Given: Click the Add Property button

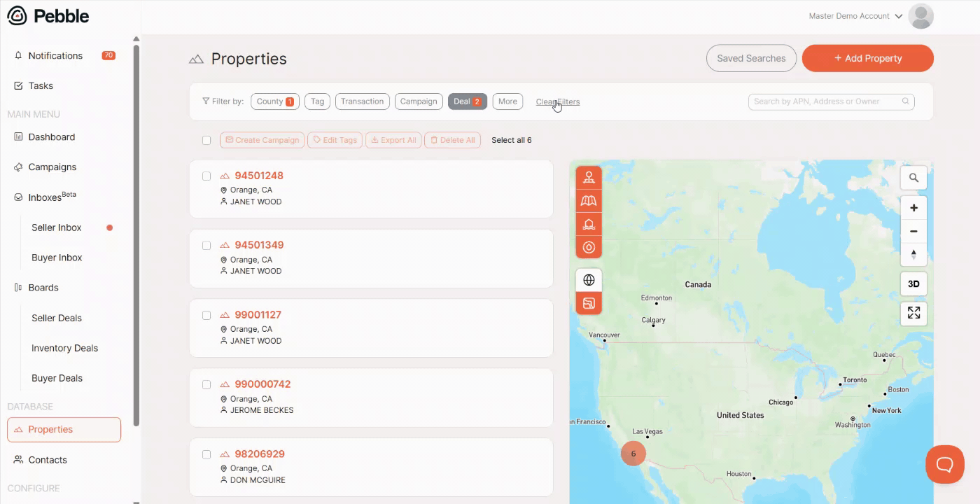Looking at the screenshot, I should (868, 58).
